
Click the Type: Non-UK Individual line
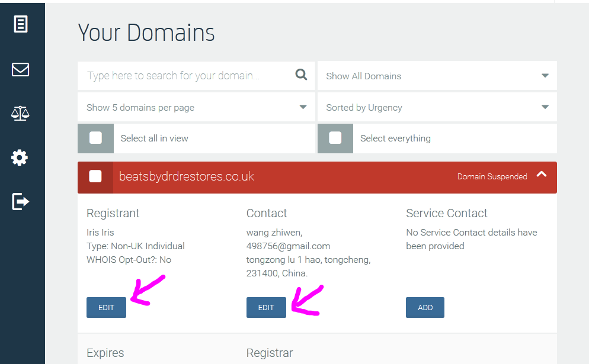click(x=136, y=246)
